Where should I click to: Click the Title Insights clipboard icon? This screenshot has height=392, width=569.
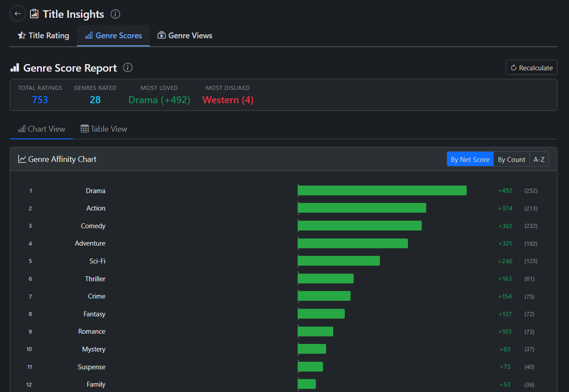[x=34, y=14]
